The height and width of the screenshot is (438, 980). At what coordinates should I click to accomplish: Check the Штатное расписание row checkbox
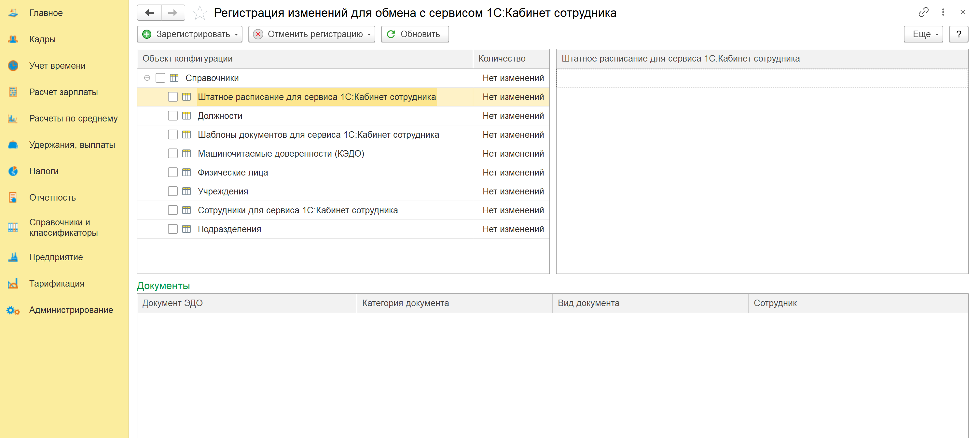pyautogui.click(x=173, y=97)
